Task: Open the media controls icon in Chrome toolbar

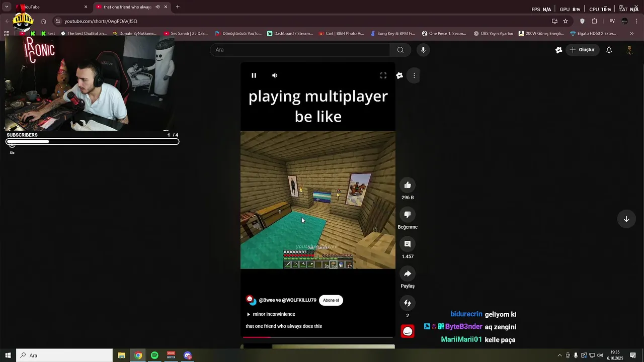Action: 612,21
